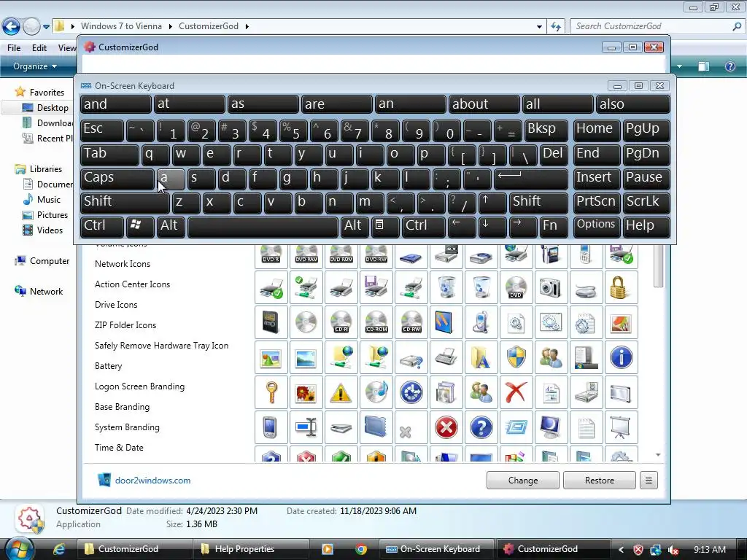
Task: Click the icon grid vertical scrollbar thumb
Action: [x=658, y=265]
